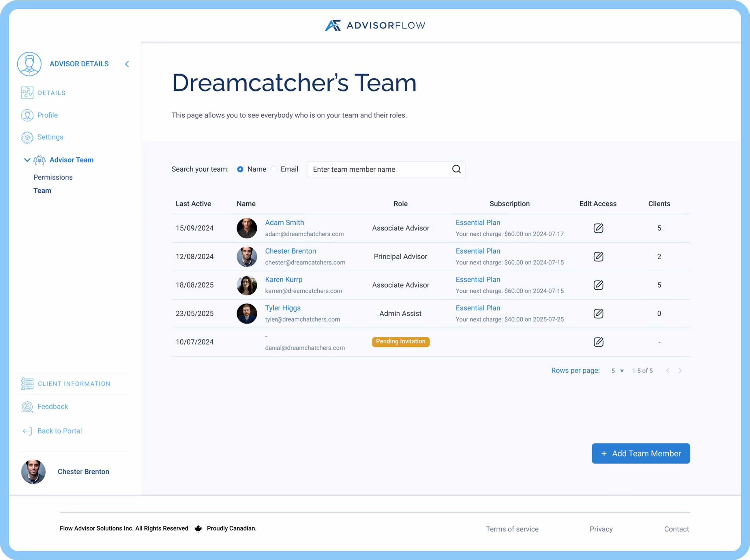The image size is (750, 560).
Task: Click Back to Portal arrow icon
Action: click(27, 431)
